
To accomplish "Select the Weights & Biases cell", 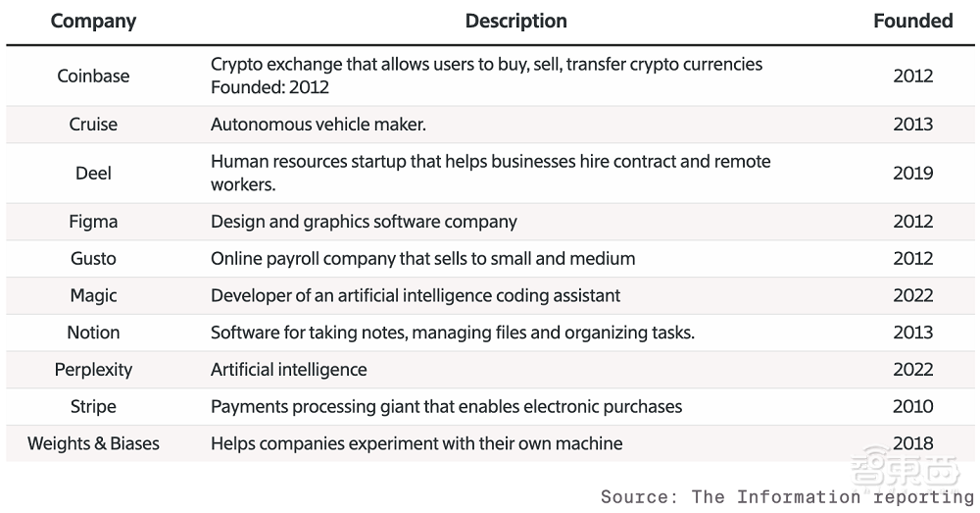I will click(x=93, y=443).
